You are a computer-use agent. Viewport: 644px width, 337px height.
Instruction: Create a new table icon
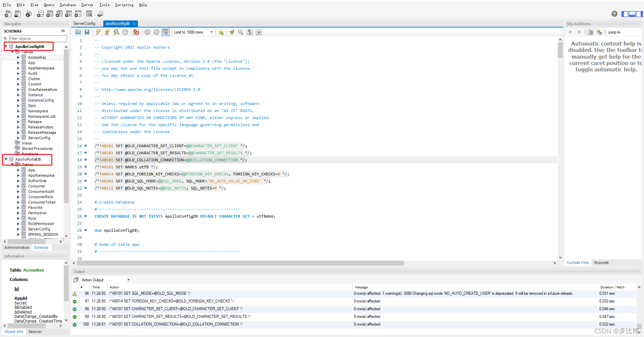point(50,14)
